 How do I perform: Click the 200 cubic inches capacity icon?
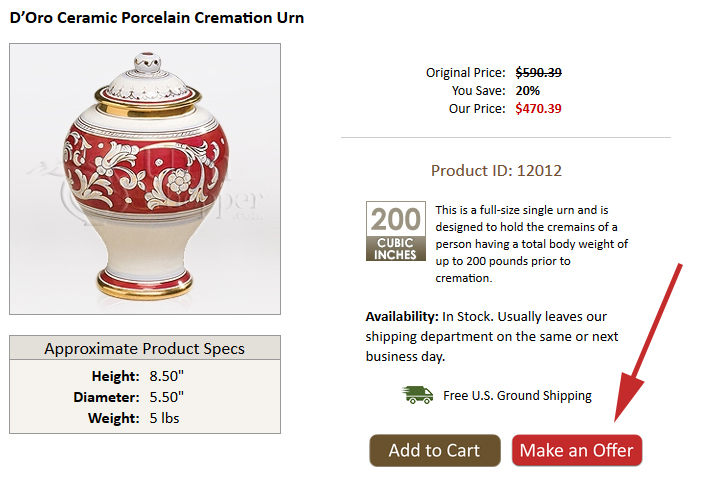click(x=397, y=232)
